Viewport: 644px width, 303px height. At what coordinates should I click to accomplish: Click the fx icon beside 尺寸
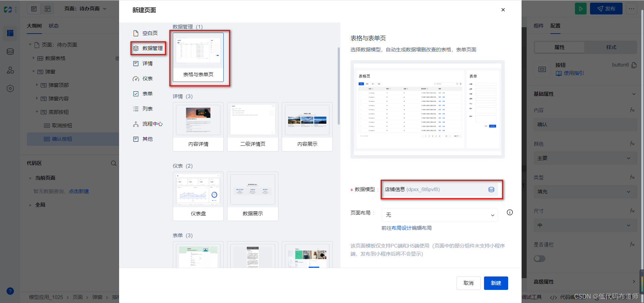[632, 211]
